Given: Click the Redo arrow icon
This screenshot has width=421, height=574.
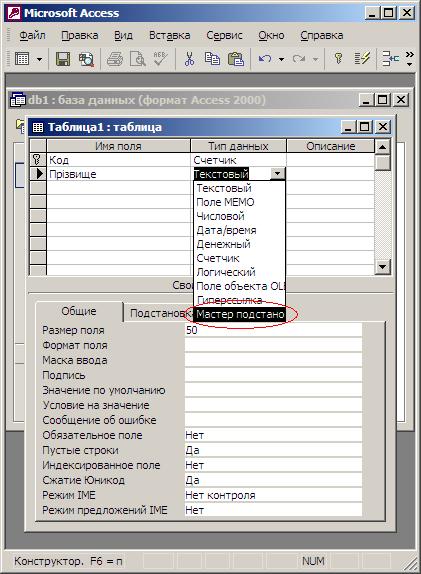Looking at the screenshot, I should tap(299, 59).
